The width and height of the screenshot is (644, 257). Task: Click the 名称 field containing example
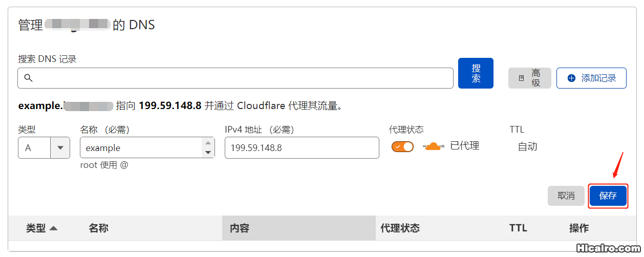click(141, 148)
